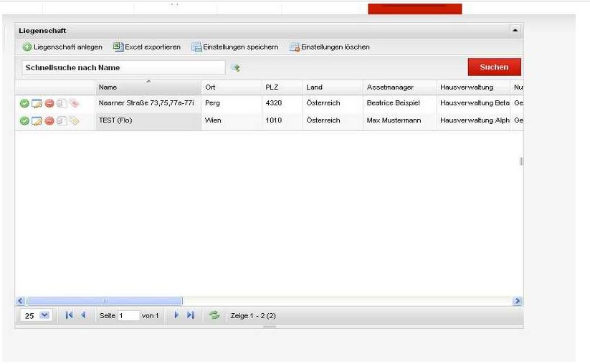The height and width of the screenshot is (364, 590).
Task: Click red delete icon in Naarner Straße row
Action: pos(49,103)
